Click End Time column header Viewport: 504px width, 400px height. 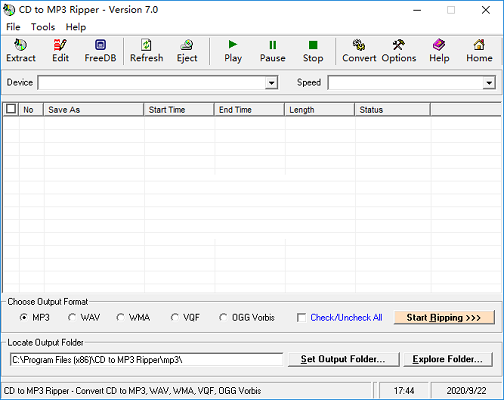249,110
